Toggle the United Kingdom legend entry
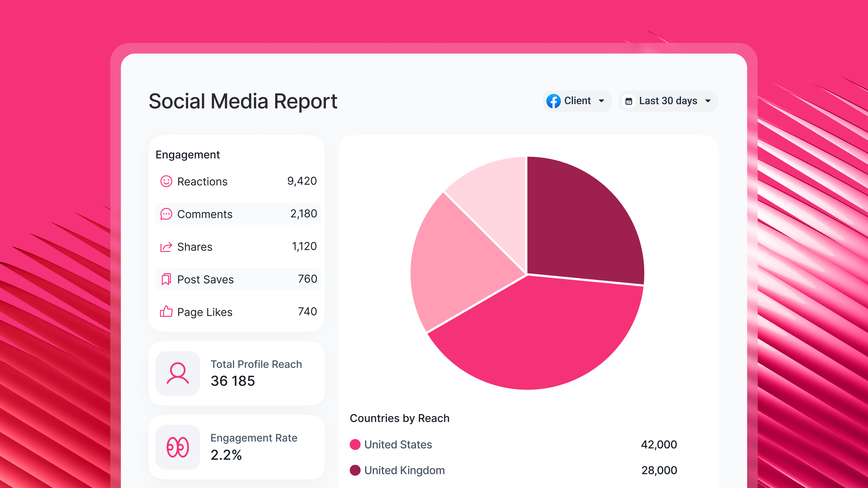 click(x=404, y=470)
